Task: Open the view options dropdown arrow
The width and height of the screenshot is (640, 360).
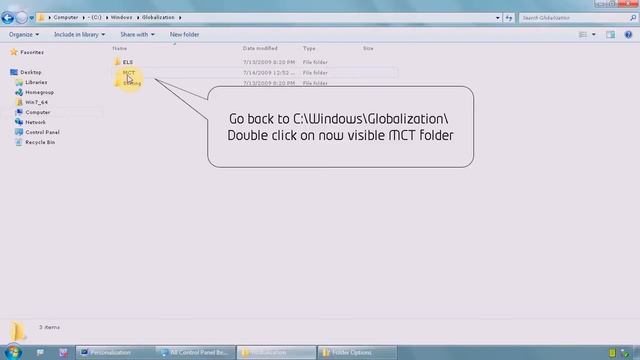Action: 593,35
